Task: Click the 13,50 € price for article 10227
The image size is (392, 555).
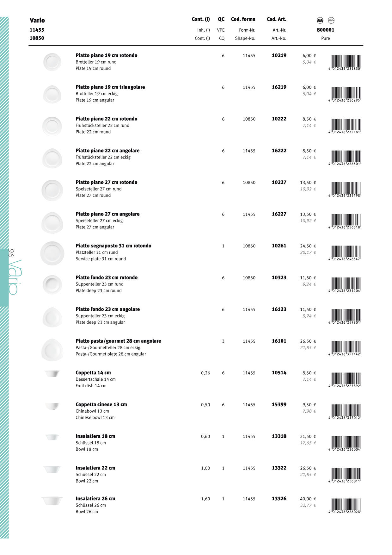Action: (308, 183)
